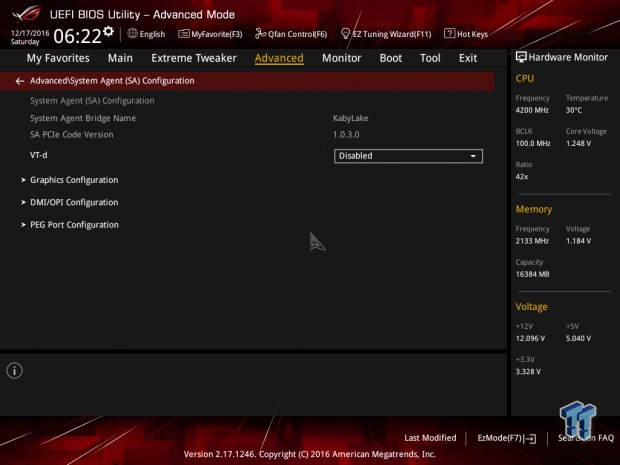Image resolution: width=620 pixels, height=465 pixels.
Task: Open the Extreme Tweaker tab
Action: pos(194,58)
